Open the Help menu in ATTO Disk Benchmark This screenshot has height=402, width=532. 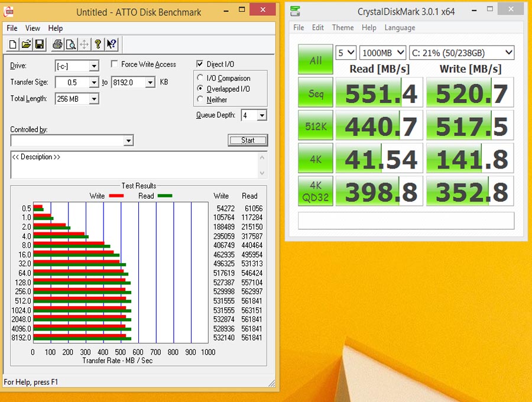click(x=56, y=28)
